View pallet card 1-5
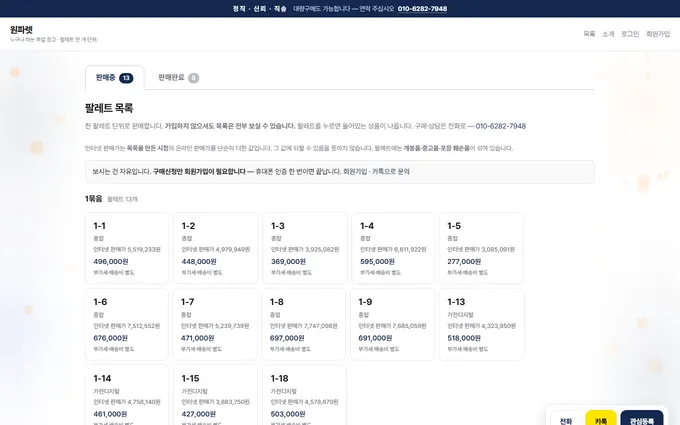The height and width of the screenshot is (425, 680). 481,248
